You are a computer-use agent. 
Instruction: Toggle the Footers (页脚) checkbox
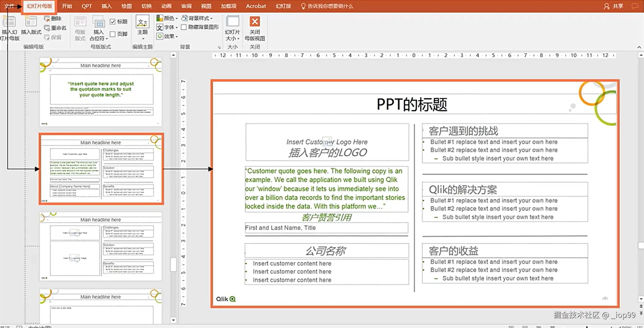[113, 34]
